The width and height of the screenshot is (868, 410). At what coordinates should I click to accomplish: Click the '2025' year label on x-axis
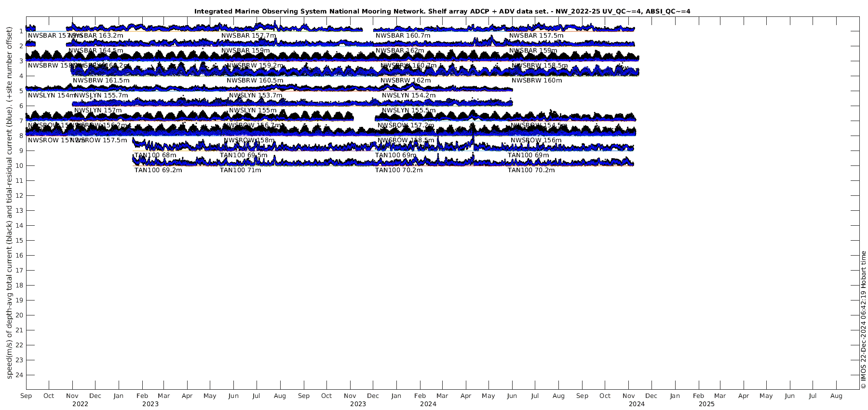point(706,404)
